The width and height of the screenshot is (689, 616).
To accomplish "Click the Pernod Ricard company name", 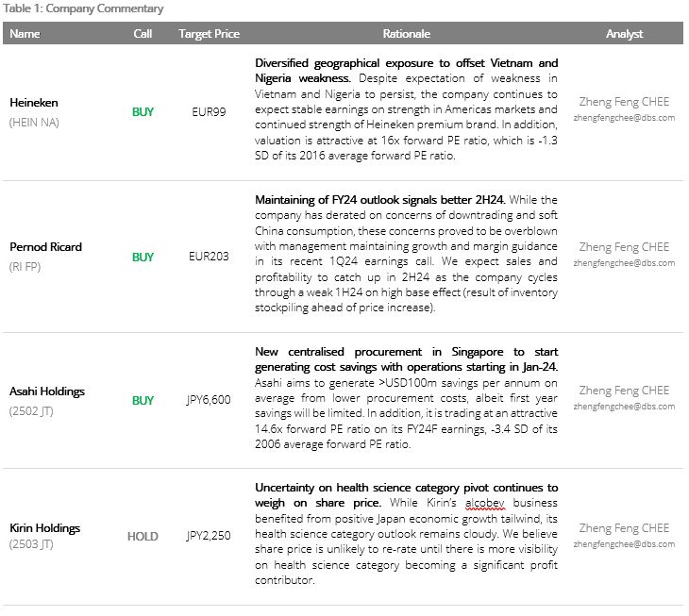I will pyautogui.click(x=45, y=247).
